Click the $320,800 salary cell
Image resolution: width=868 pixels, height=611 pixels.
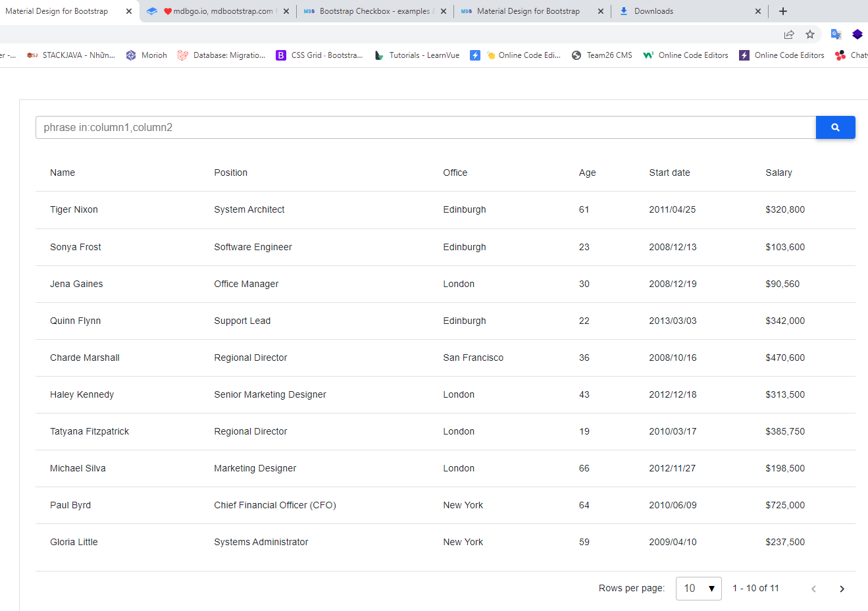pyautogui.click(x=785, y=209)
